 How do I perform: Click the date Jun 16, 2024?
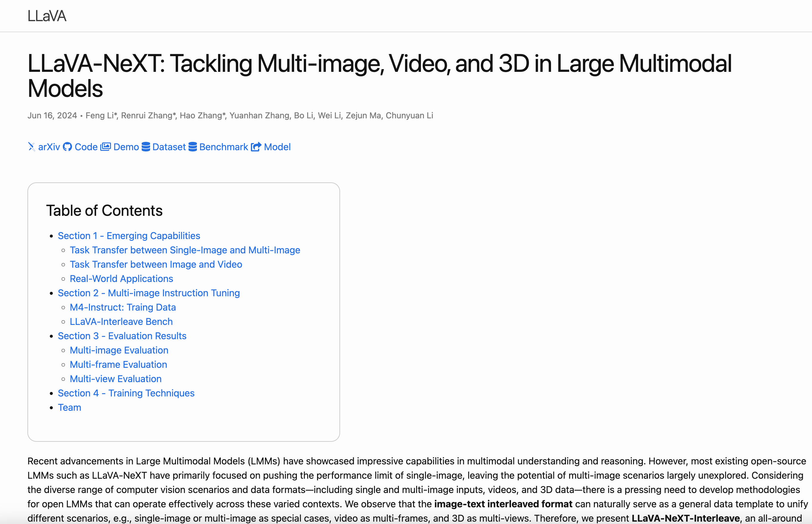52,115
